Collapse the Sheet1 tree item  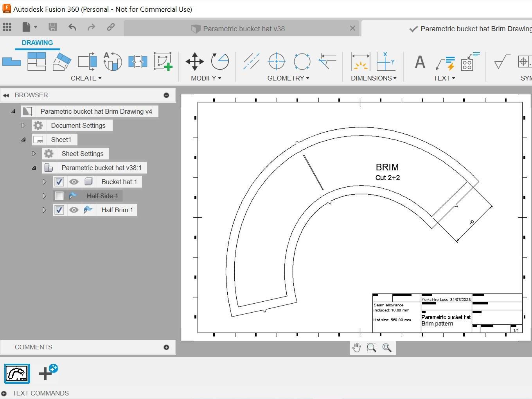[x=23, y=139]
